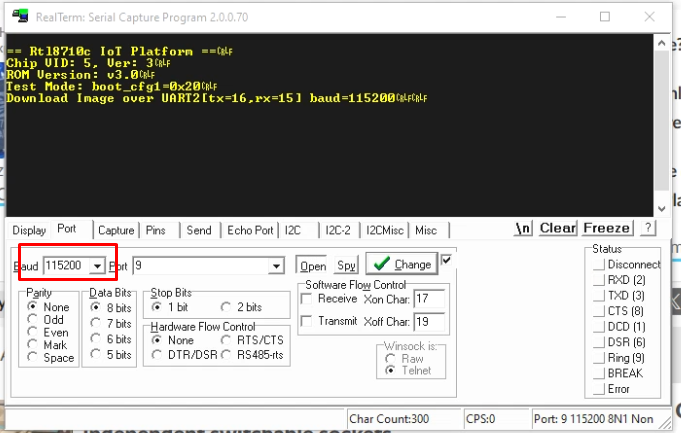Click the terminal scrollbar up arrow
Viewport: 681px width, 433px height.
coord(661,43)
